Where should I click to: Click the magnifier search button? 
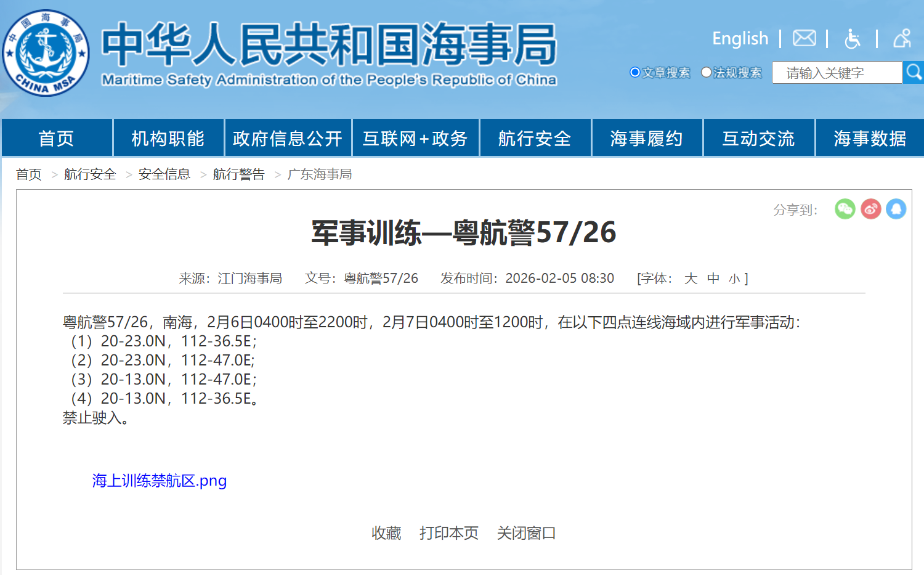point(914,73)
